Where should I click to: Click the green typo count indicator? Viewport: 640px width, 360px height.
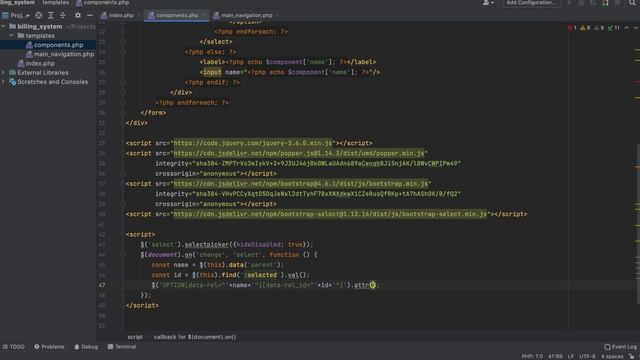coord(613,28)
